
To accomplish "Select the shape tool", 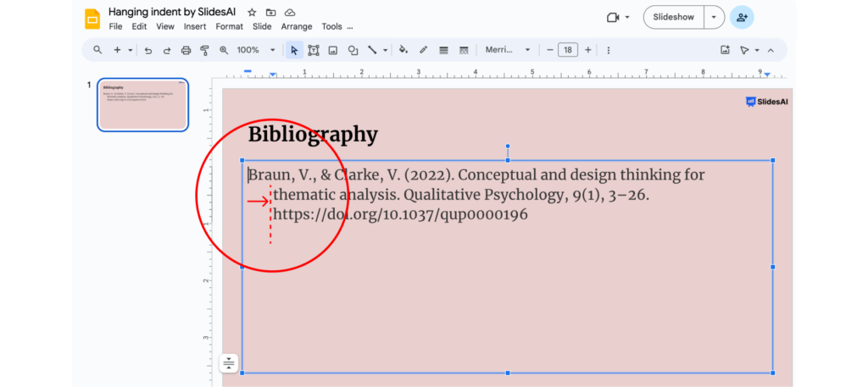I will 353,51.
